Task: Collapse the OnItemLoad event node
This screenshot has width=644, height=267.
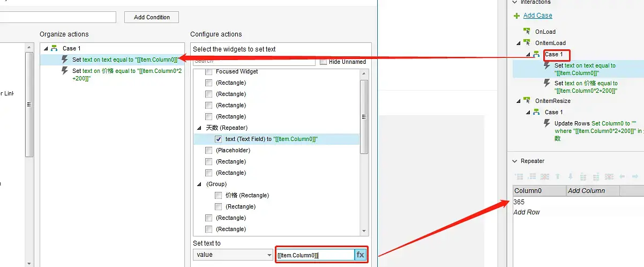Action: [x=519, y=43]
